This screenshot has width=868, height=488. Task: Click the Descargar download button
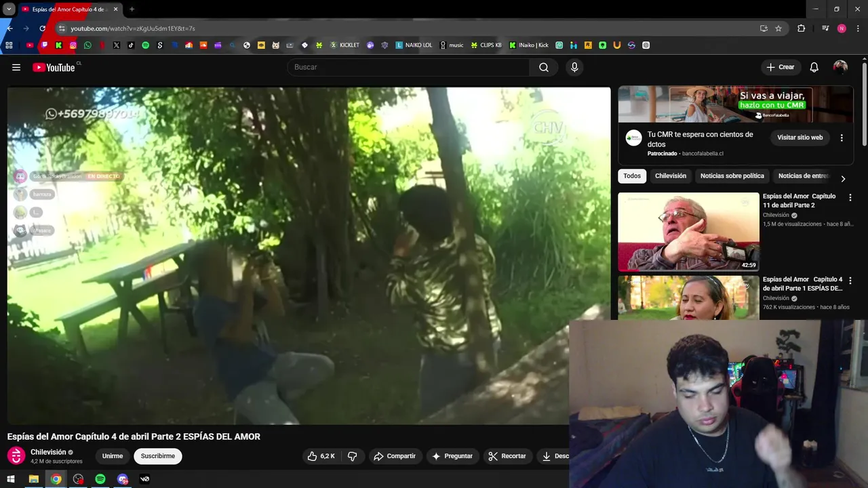click(555, 456)
